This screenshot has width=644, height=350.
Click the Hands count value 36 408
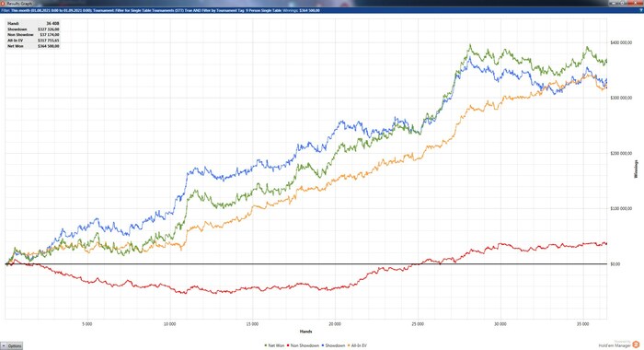pyautogui.click(x=52, y=24)
